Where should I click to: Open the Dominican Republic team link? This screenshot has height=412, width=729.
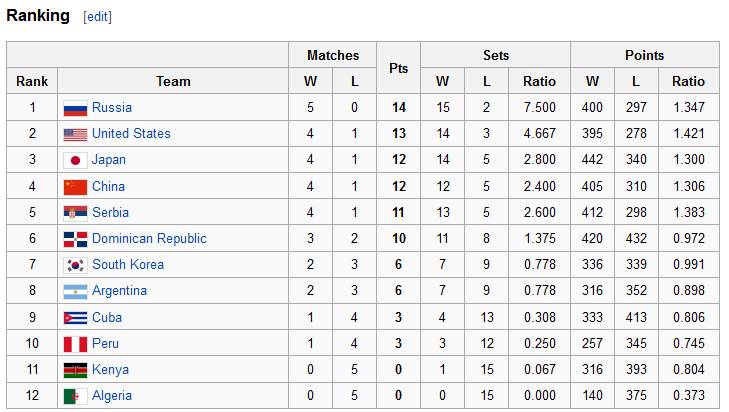coord(149,239)
